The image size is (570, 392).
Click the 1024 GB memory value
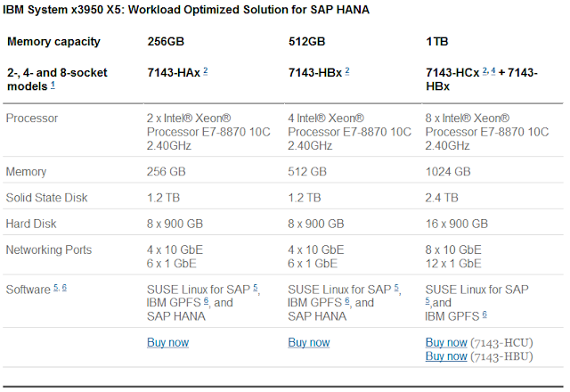tap(448, 172)
